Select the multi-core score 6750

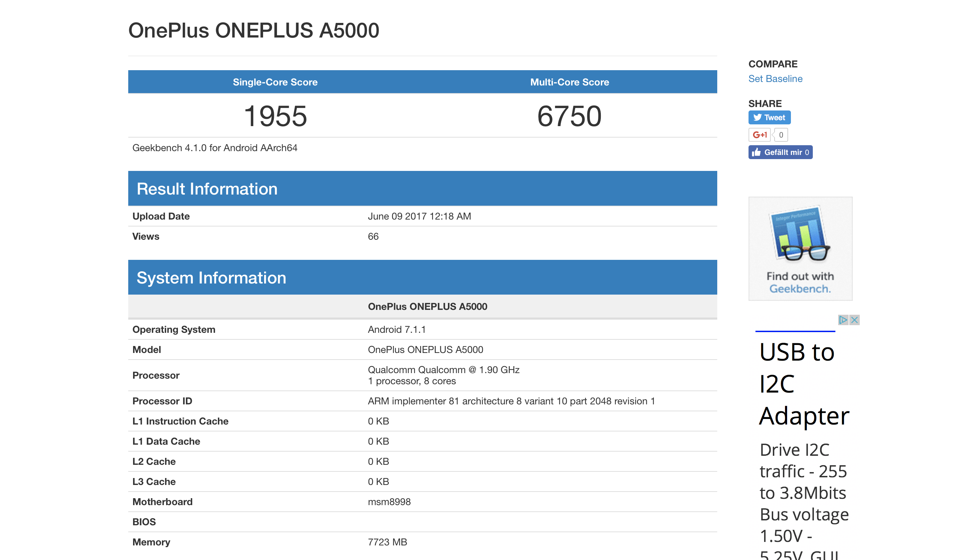point(569,116)
